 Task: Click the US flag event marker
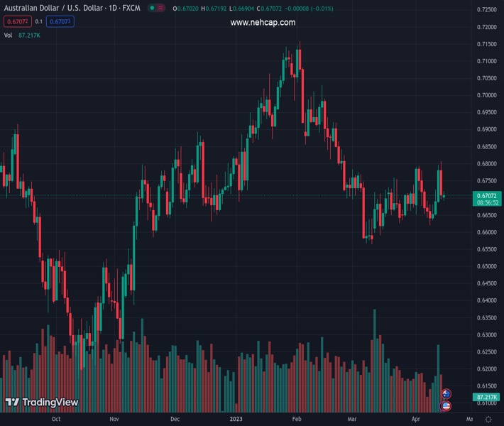coord(447,405)
